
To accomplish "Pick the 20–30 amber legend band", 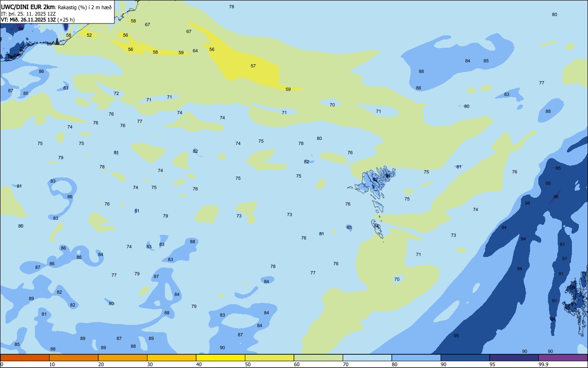I will tap(123, 357).
